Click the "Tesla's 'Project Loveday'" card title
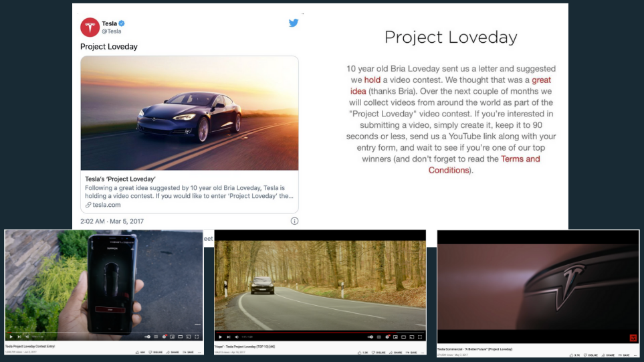The image size is (644, 362). tap(120, 179)
